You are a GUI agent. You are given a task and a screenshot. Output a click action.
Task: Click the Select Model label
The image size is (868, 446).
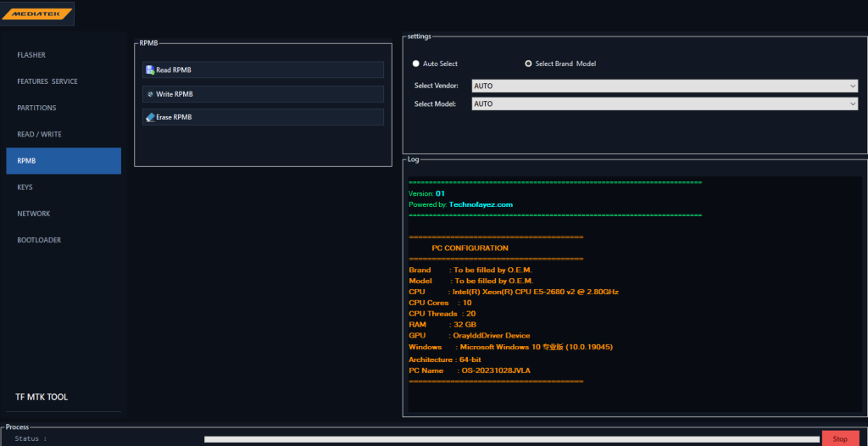[x=435, y=103]
